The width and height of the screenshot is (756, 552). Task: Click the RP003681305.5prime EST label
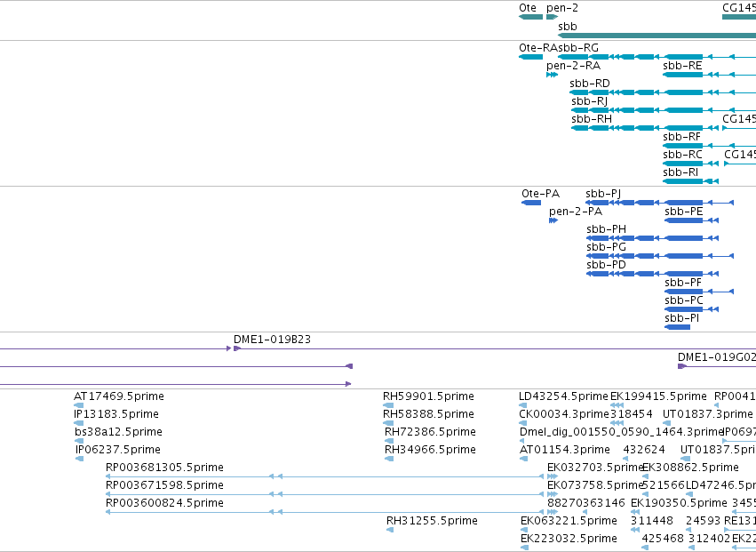coord(165,468)
